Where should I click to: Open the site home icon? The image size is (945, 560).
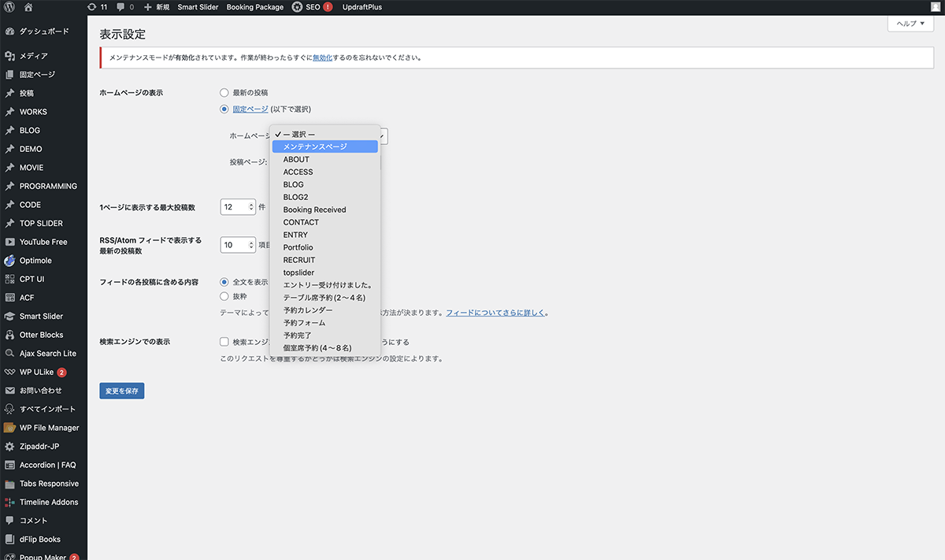click(28, 7)
